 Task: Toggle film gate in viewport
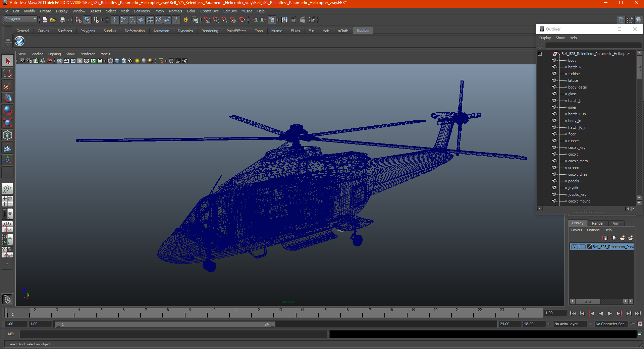[66, 61]
